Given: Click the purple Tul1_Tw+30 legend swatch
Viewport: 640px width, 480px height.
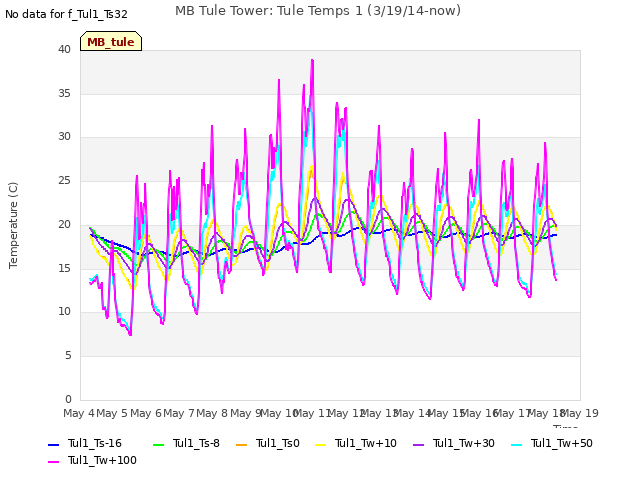Looking at the screenshot, I should [x=418, y=444].
